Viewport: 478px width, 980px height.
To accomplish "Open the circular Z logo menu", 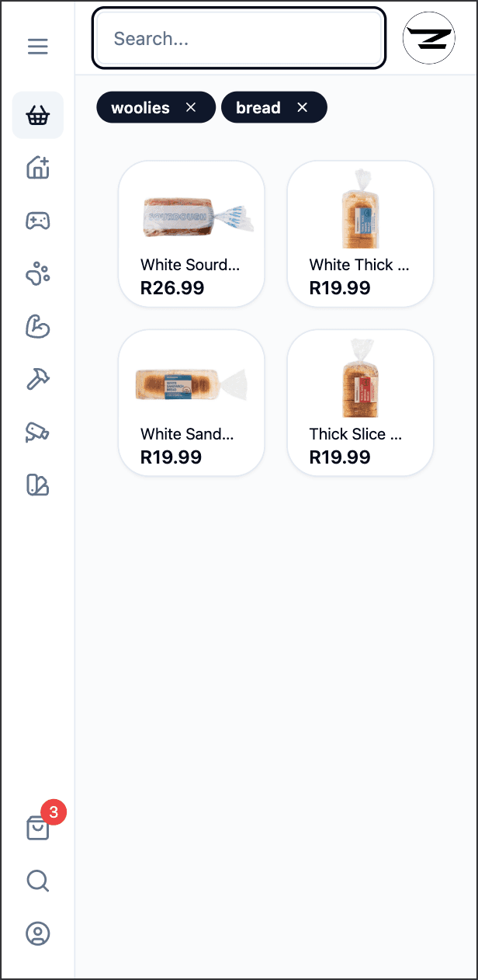I will [428, 37].
